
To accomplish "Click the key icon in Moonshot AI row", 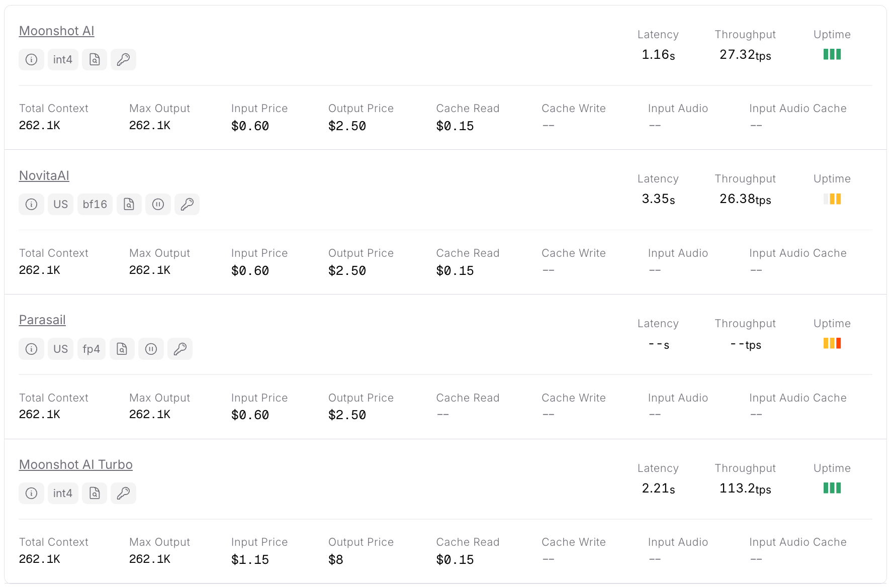I will [x=123, y=60].
